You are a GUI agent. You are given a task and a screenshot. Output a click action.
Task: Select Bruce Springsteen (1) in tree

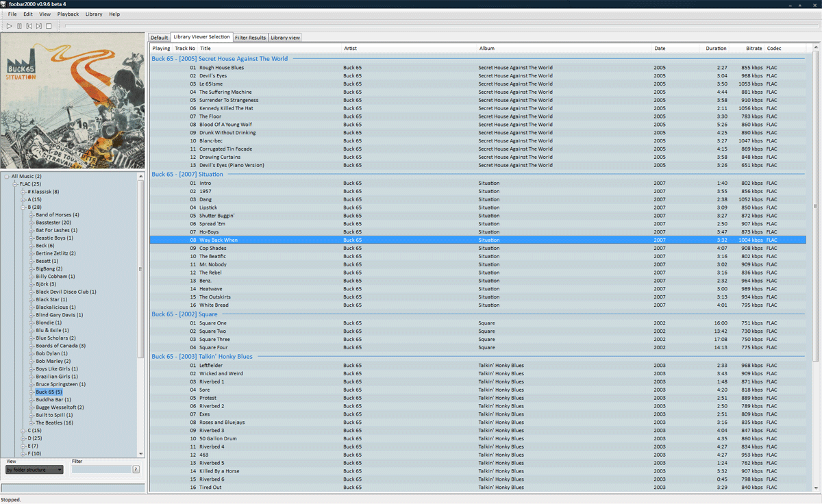click(x=61, y=384)
